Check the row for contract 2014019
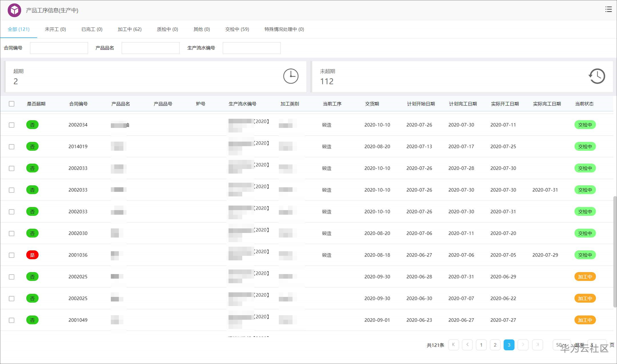617x364 pixels. [11, 146]
